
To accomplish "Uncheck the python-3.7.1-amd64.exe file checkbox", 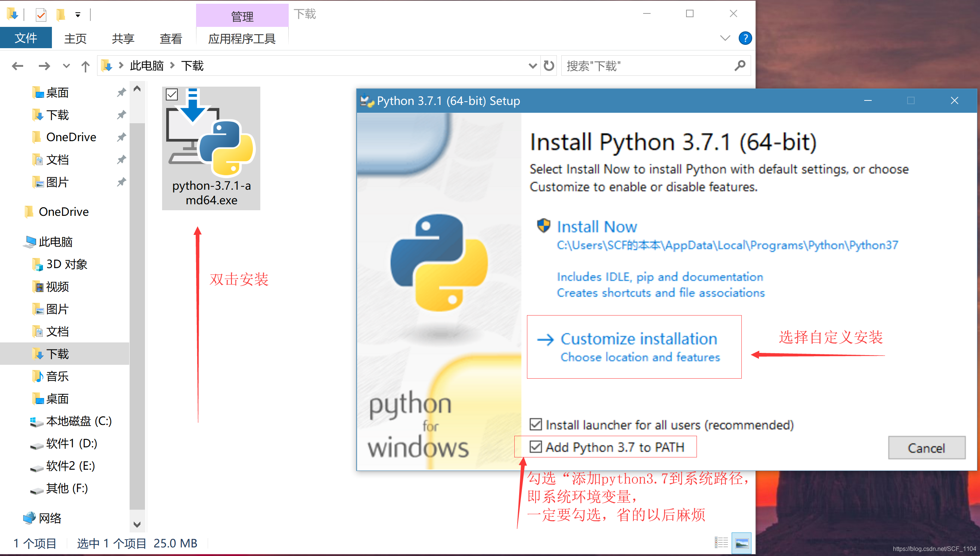I will click(x=172, y=94).
